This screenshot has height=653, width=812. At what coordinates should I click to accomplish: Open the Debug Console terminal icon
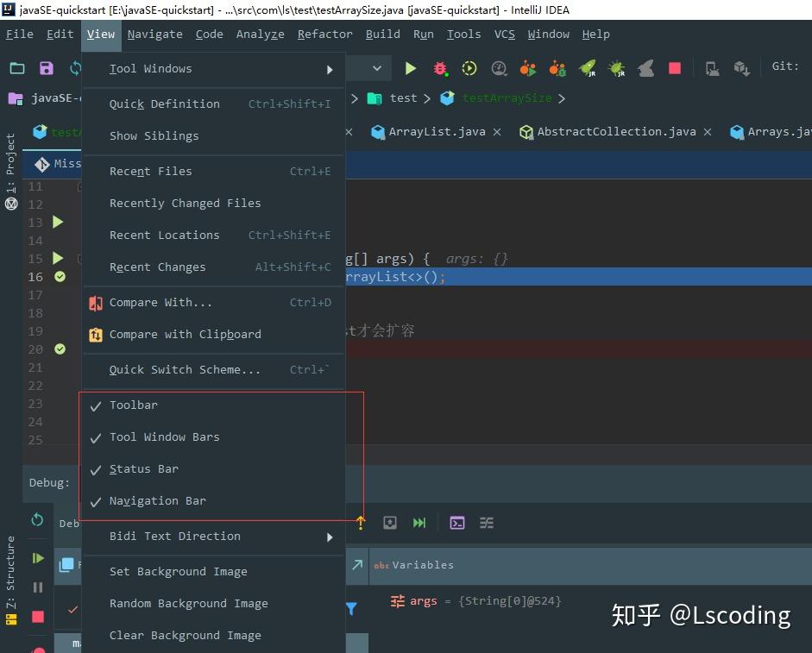click(x=456, y=523)
